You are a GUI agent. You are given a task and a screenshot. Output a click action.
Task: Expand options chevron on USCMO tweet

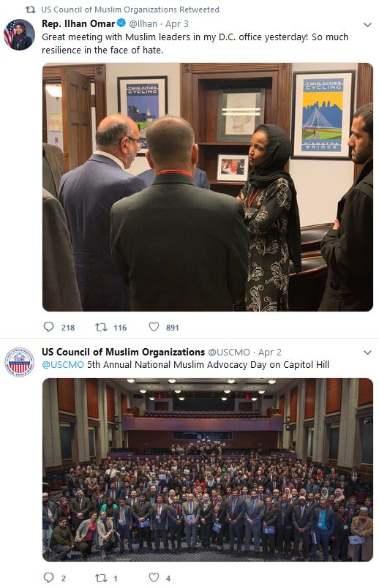click(x=368, y=353)
